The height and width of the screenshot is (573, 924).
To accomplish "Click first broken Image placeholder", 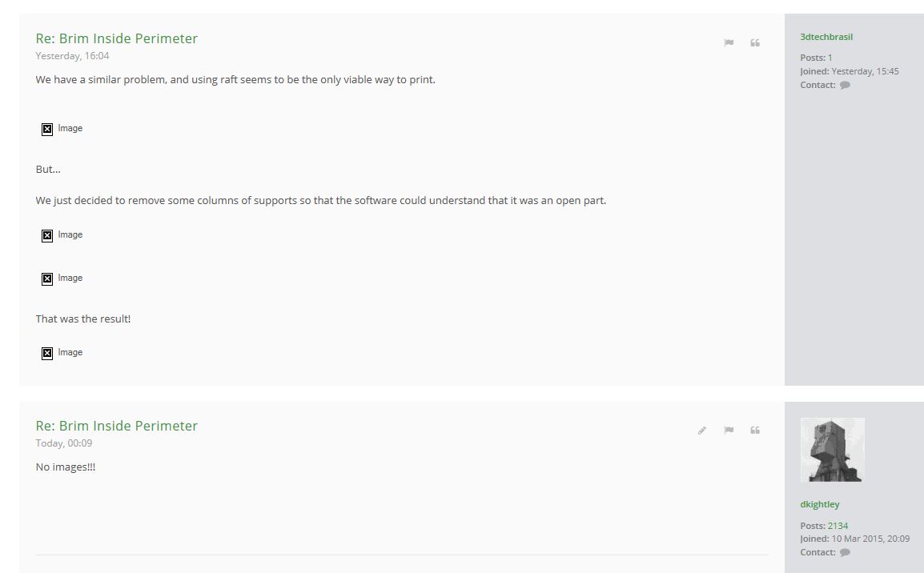I will [x=62, y=128].
